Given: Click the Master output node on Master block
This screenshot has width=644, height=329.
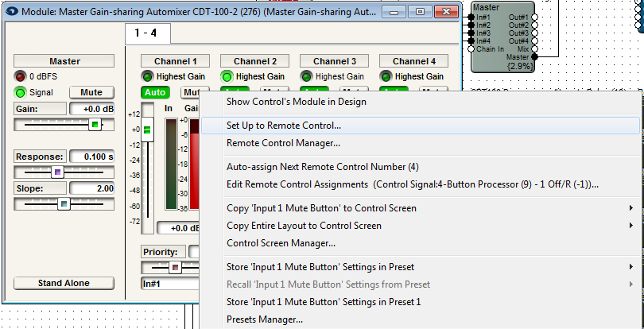Looking at the screenshot, I should click(534, 56).
